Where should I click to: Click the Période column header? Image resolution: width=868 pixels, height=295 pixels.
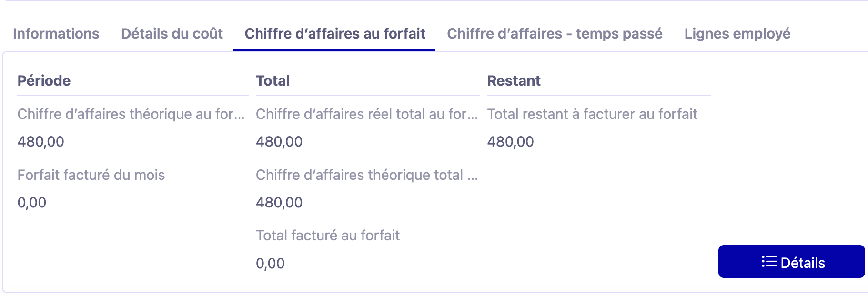[43, 80]
